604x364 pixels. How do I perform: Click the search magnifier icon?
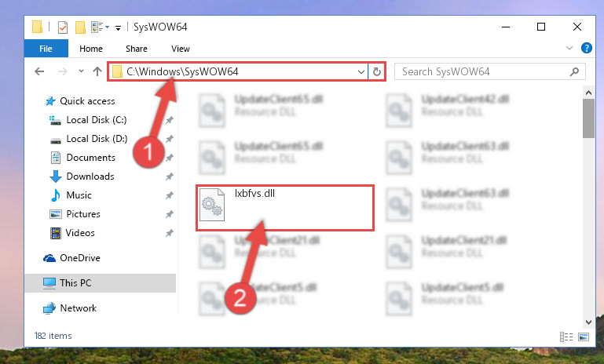[x=574, y=71]
